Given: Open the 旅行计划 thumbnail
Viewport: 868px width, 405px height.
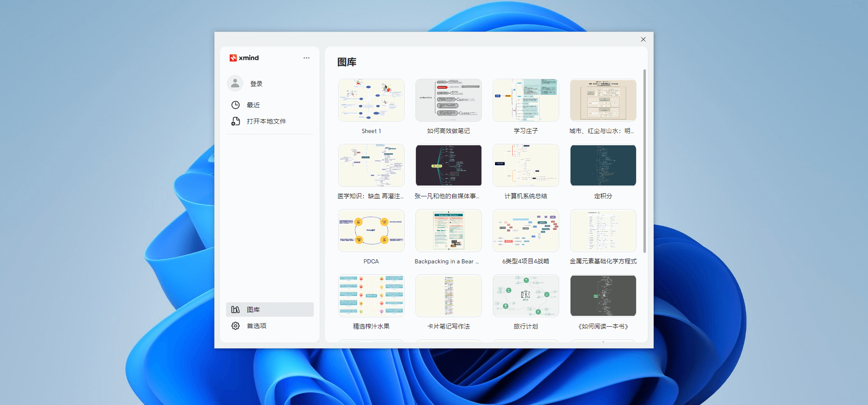Looking at the screenshot, I should pos(526,295).
